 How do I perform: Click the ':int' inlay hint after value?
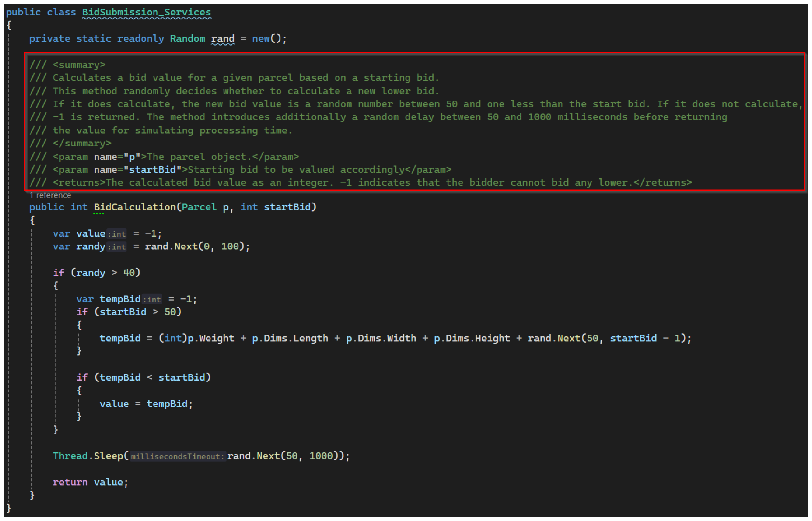click(x=117, y=234)
